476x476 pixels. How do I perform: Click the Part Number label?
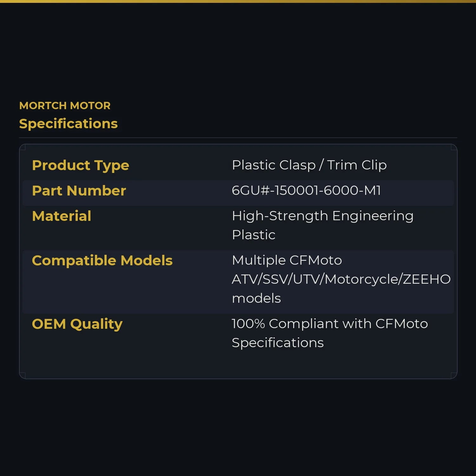click(79, 190)
